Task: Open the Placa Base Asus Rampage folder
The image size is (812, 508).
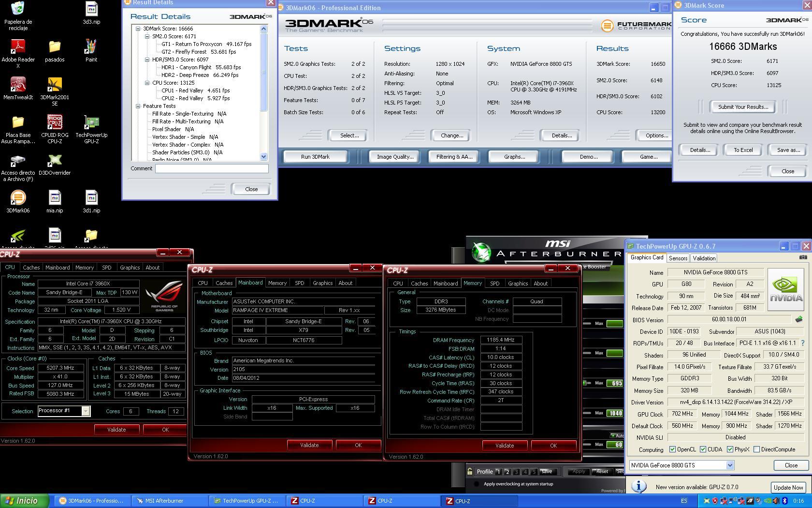Action: 18,130
